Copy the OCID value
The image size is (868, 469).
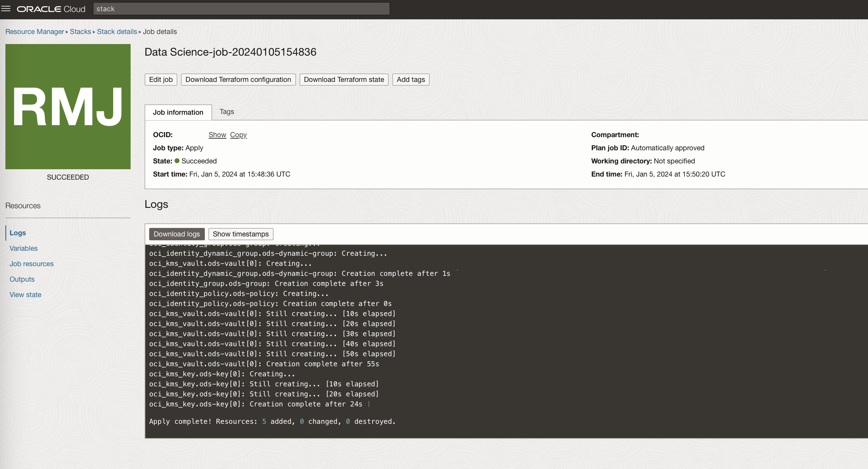tap(238, 135)
